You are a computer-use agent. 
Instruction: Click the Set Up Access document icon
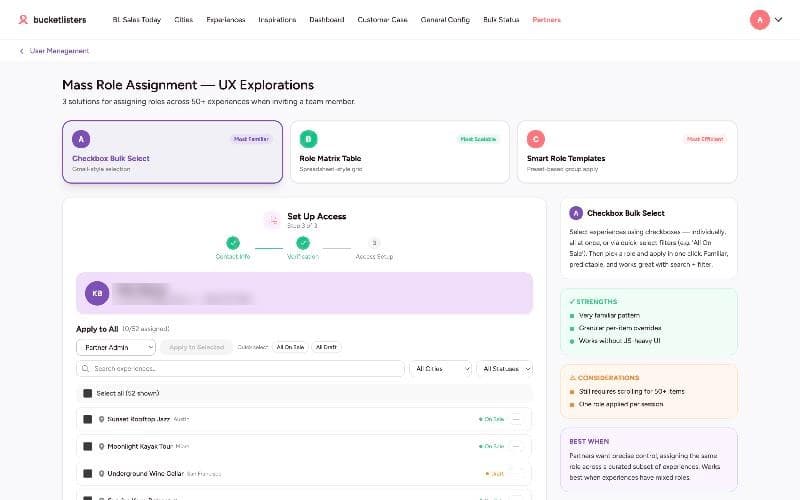[x=272, y=220]
